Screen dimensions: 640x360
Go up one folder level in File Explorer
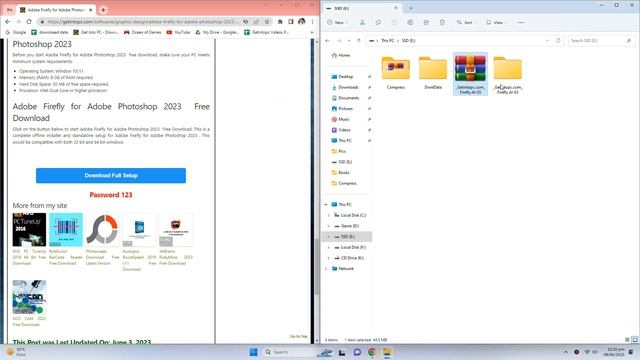(x=359, y=40)
